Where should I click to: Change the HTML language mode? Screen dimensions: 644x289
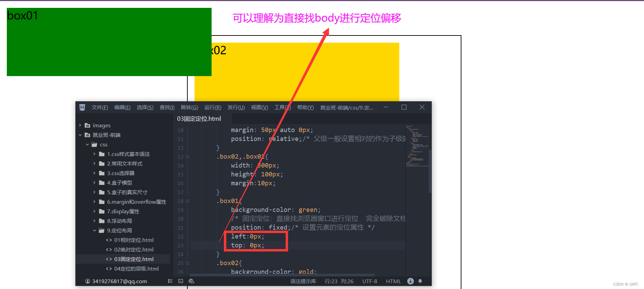click(x=393, y=281)
